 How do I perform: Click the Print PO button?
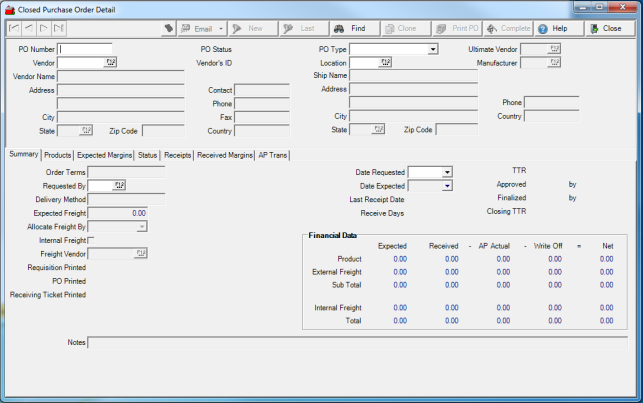tap(455, 29)
